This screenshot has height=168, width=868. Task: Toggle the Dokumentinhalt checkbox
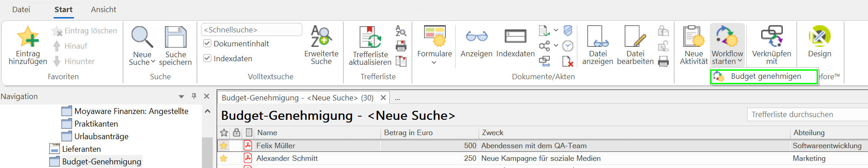207,44
